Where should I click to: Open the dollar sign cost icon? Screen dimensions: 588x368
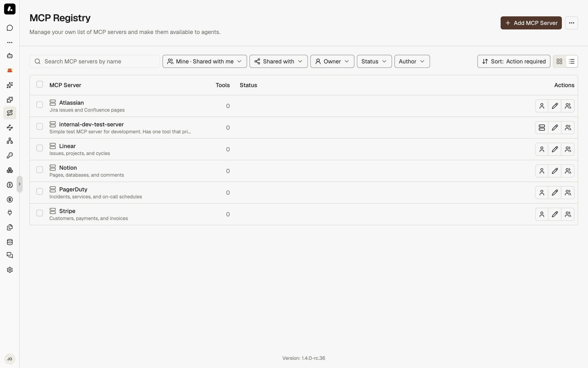pos(10,200)
